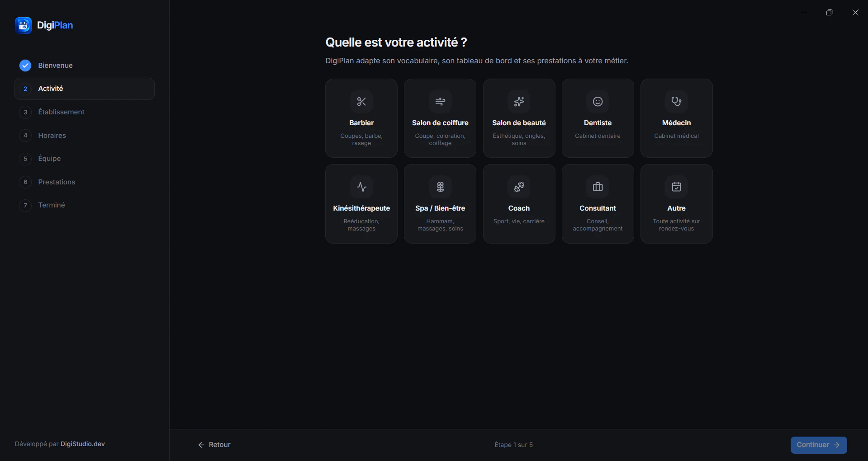Go to the Établissement step
This screenshot has width=868, height=461.
pyautogui.click(x=85, y=112)
